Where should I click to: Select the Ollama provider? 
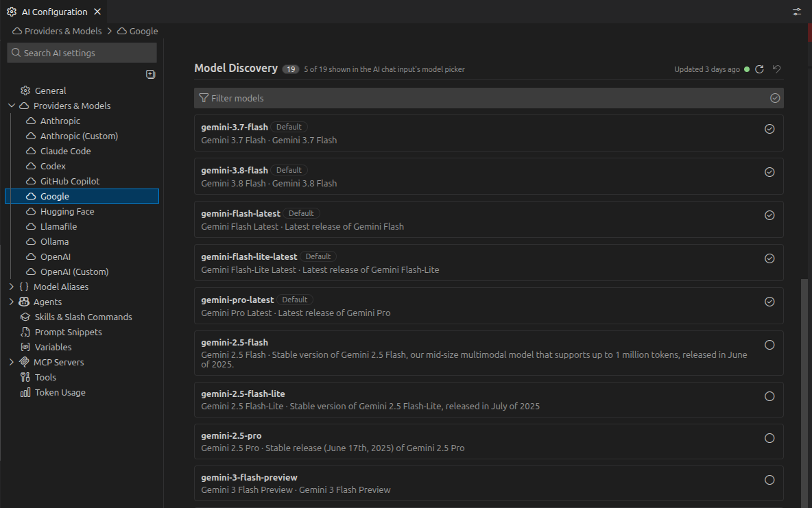[x=54, y=242]
